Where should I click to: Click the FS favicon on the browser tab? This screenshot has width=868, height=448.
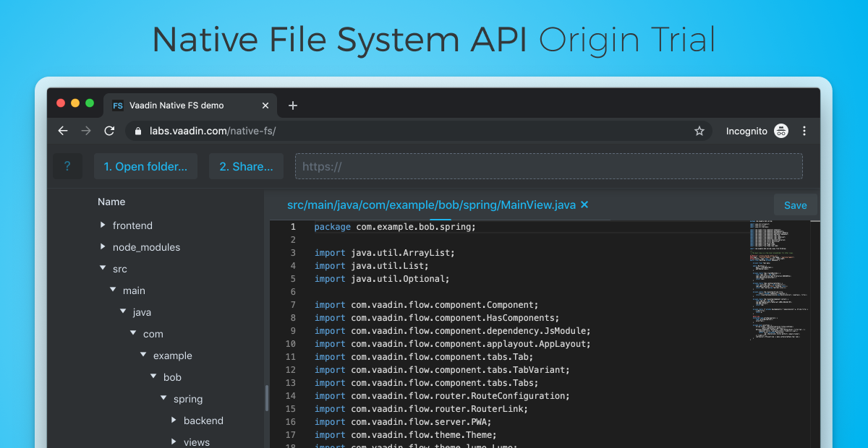pyautogui.click(x=117, y=105)
